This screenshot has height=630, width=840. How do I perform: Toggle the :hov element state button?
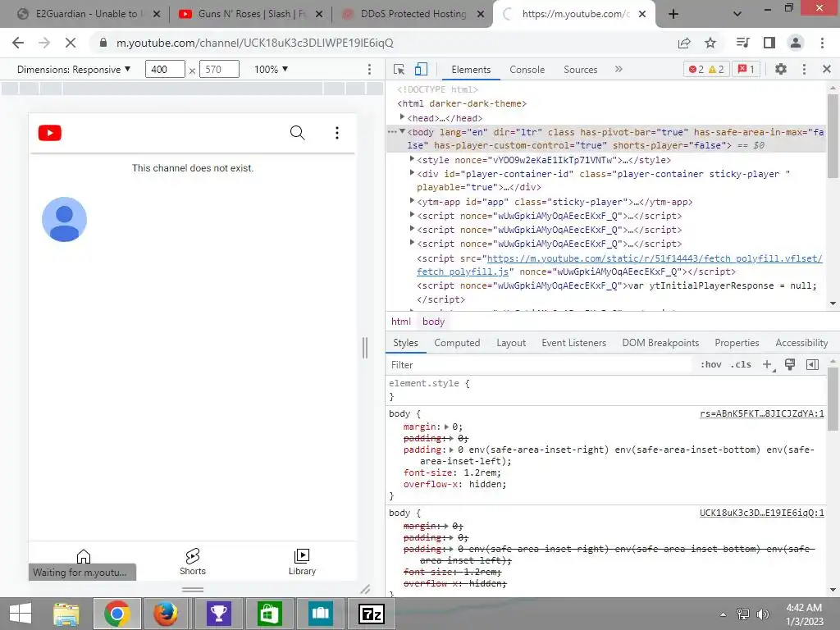pyautogui.click(x=711, y=365)
